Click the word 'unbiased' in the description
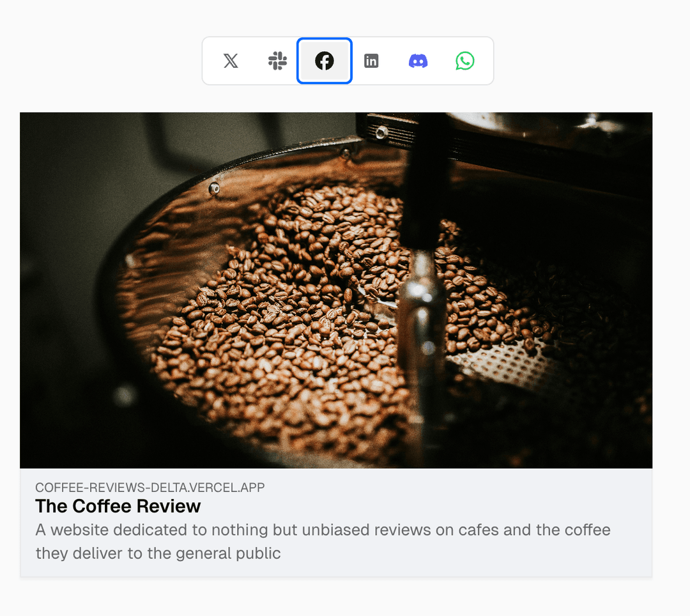 pos(335,530)
